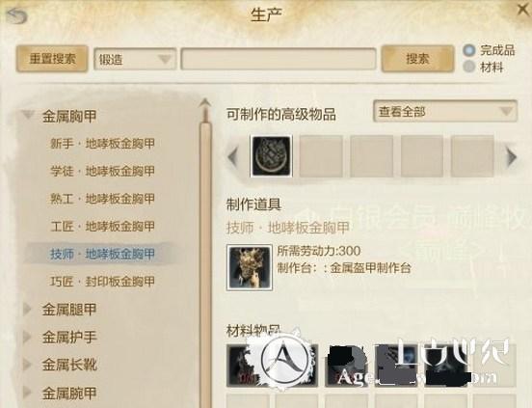Show next craftable items with right arrow
532x408 pixels.
(x=511, y=157)
